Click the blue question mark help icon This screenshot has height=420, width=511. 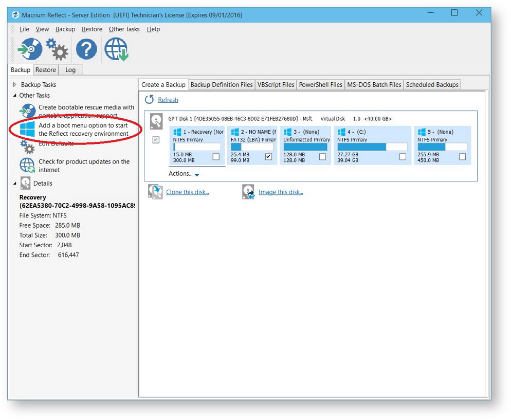(x=86, y=49)
